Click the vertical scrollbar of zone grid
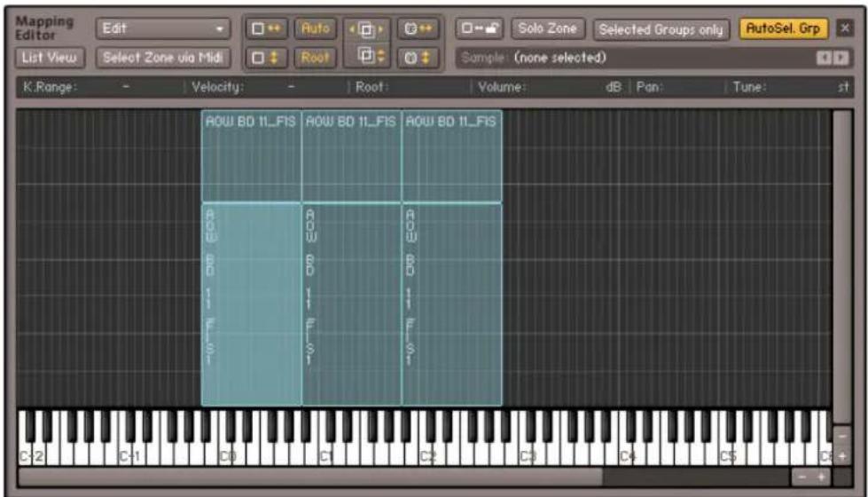 click(x=842, y=267)
